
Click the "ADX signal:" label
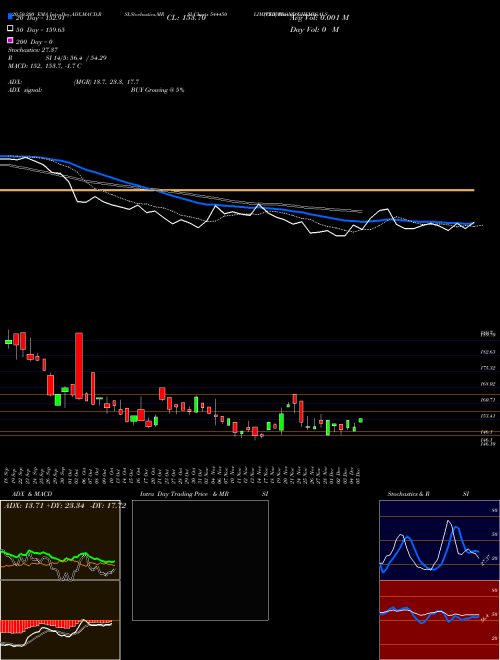click(25, 90)
